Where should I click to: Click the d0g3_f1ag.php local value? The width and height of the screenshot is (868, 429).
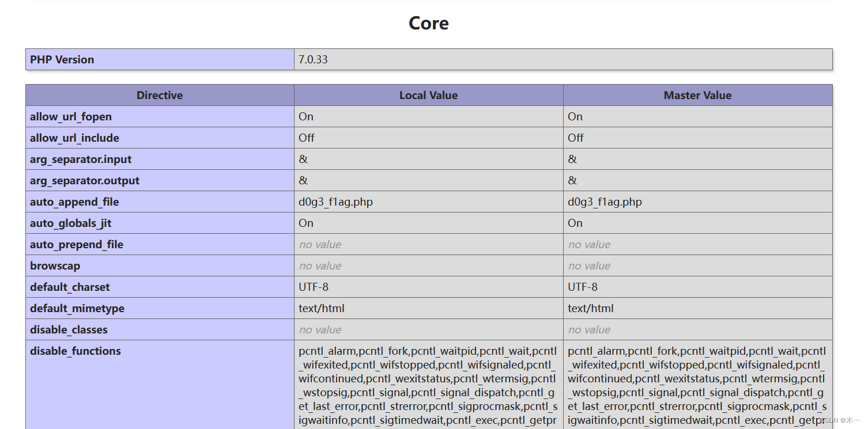(335, 202)
